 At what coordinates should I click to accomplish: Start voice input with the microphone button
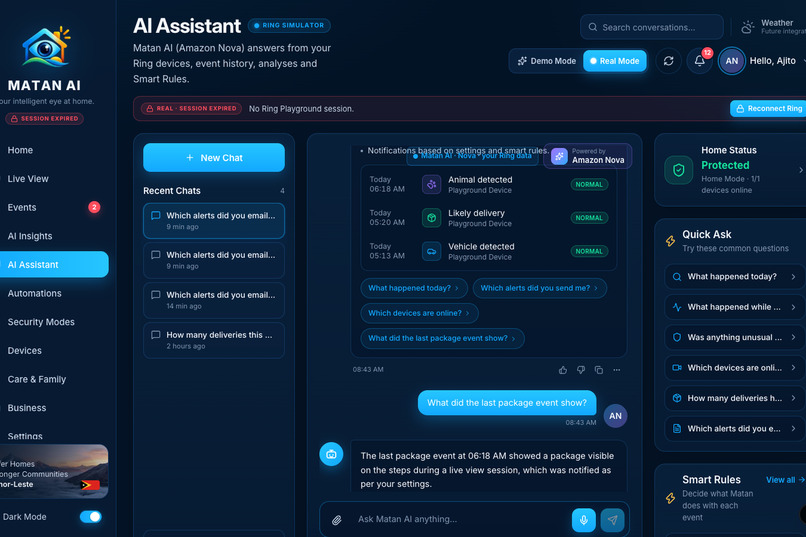[x=584, y=520]
